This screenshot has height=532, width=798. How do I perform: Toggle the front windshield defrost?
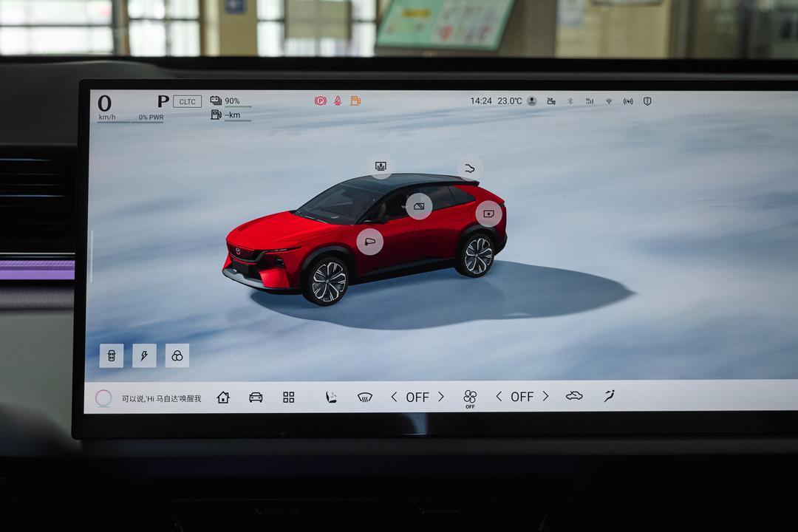365,397
